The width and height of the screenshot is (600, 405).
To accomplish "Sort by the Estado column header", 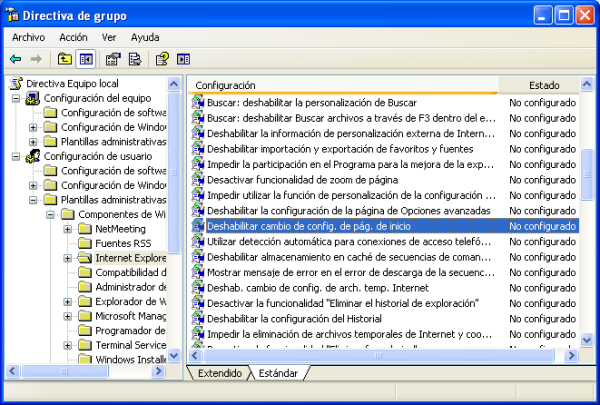I will (544, 85).
